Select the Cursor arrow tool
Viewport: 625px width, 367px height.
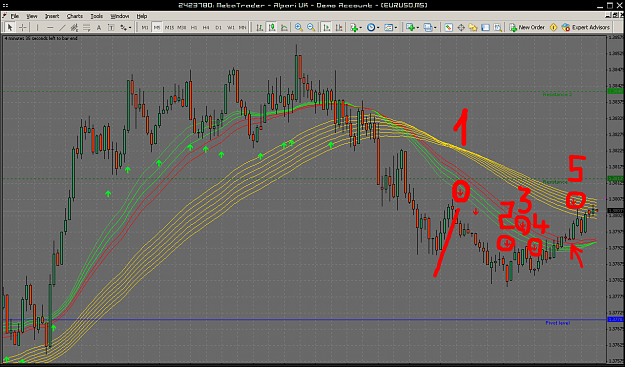click(x=10, y=27)
